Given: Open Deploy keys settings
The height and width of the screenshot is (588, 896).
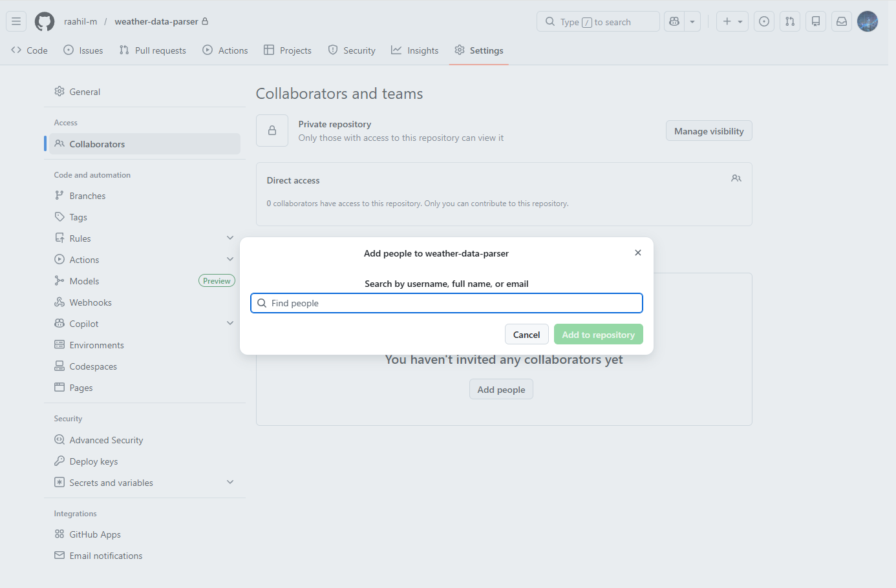Looking at the screenshot, I should (145, 461).
